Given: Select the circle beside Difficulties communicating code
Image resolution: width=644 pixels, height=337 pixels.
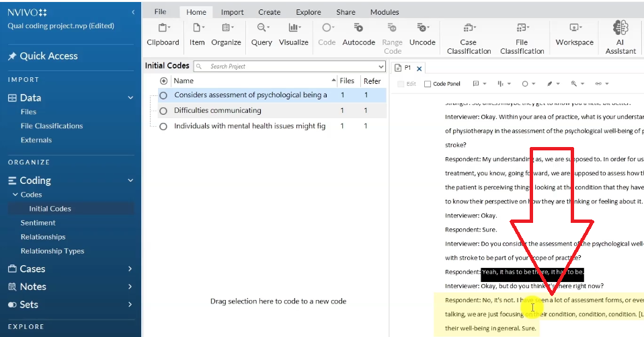Looking at the screenshot, I should coord(163,111).
